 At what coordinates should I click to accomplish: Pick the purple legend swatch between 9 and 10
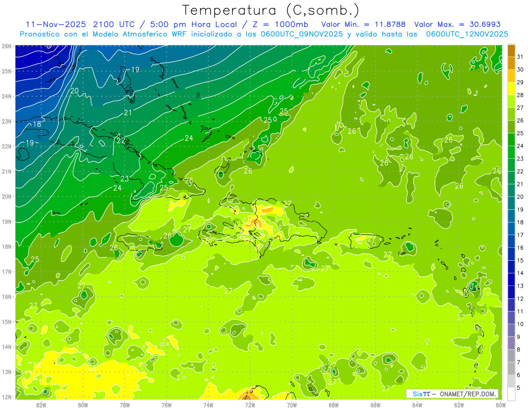511,331
